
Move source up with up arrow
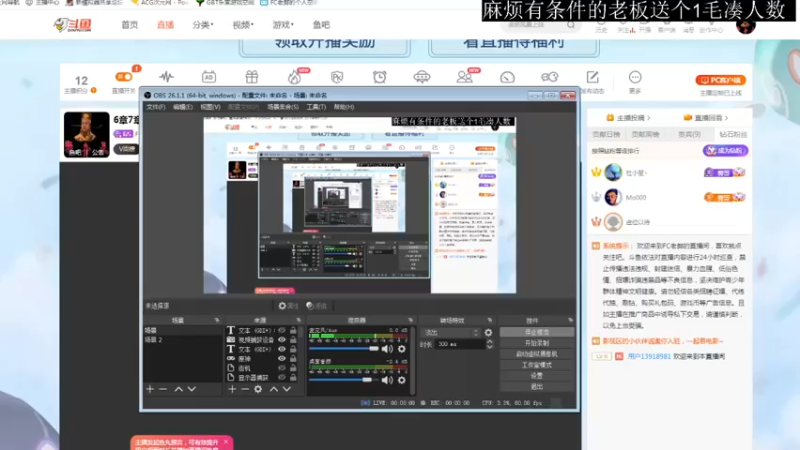274,389
